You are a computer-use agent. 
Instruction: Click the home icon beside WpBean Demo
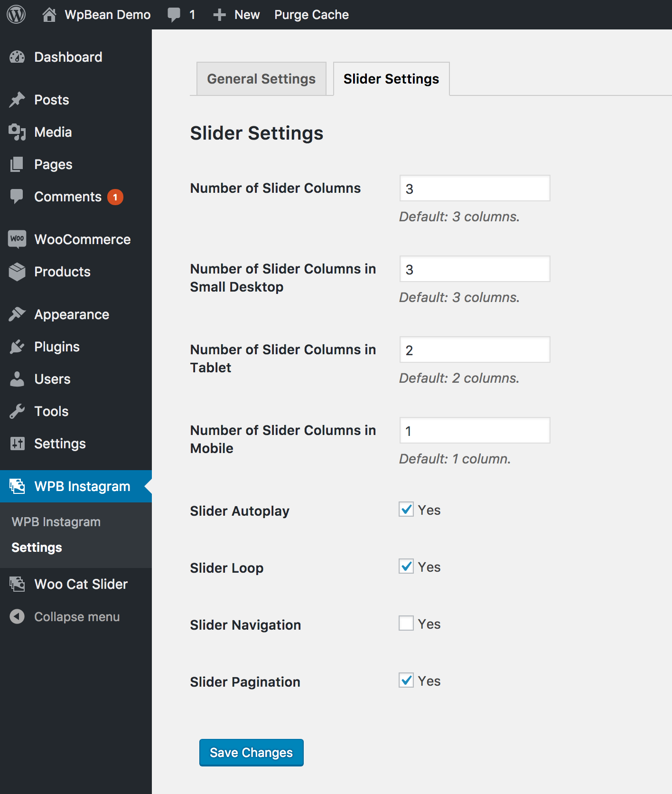tap(49, 15)
